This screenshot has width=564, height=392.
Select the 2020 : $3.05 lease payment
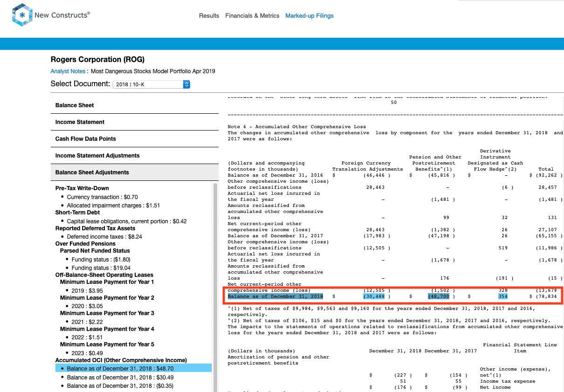(87, 306)
